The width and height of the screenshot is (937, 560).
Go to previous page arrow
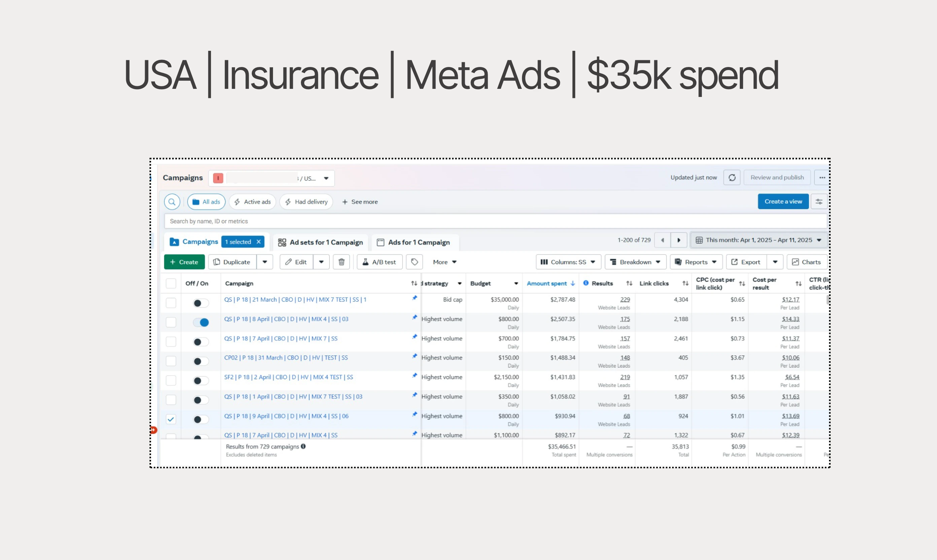coord(662,240)
